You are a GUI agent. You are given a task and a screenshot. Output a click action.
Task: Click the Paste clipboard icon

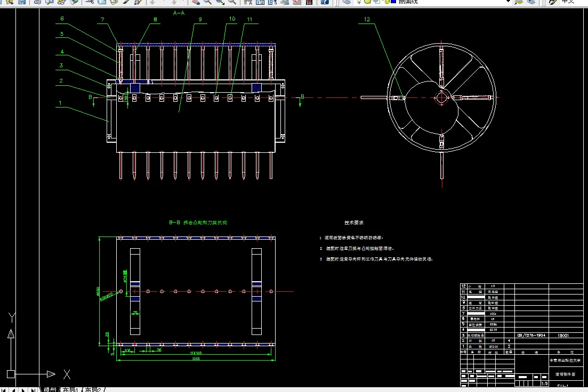tap(114, 2)
